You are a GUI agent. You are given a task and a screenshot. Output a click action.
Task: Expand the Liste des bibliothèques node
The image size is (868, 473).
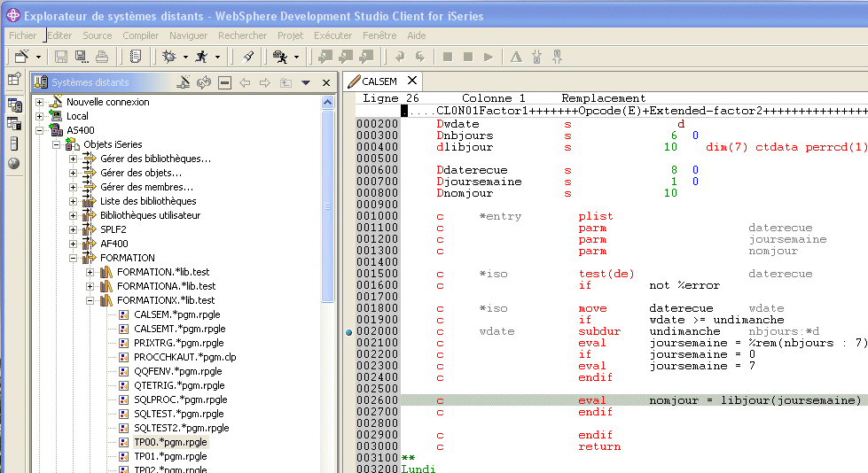(73, 201)
